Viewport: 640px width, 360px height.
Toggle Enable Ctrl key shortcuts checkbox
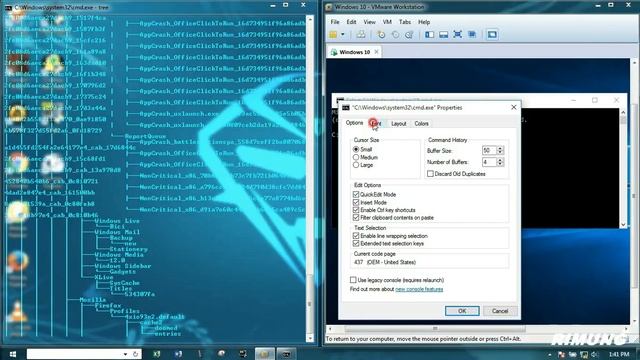[x=356, y=210]
